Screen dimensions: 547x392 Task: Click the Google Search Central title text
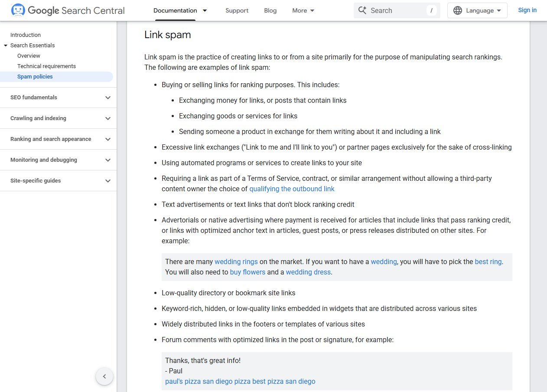coord(76,10)
